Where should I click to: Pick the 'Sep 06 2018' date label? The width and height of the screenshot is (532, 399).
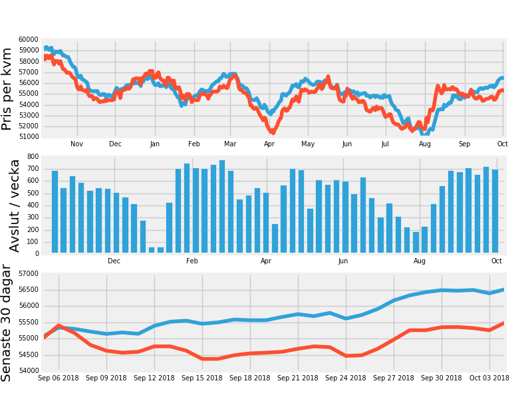point(59,378)
